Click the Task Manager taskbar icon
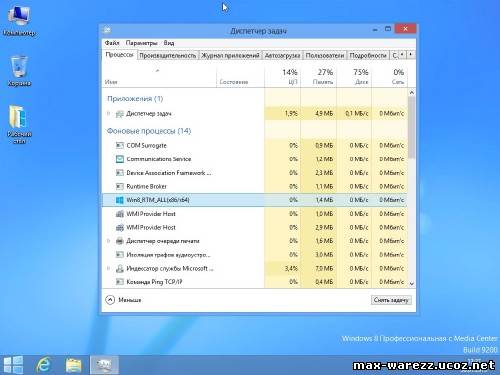500x375 pixels. click(104, 365)
